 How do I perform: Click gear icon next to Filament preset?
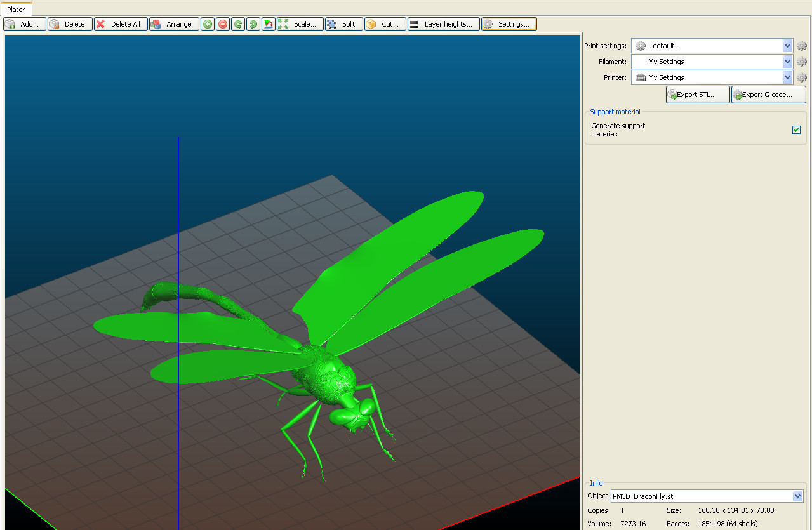pos(802,62)
